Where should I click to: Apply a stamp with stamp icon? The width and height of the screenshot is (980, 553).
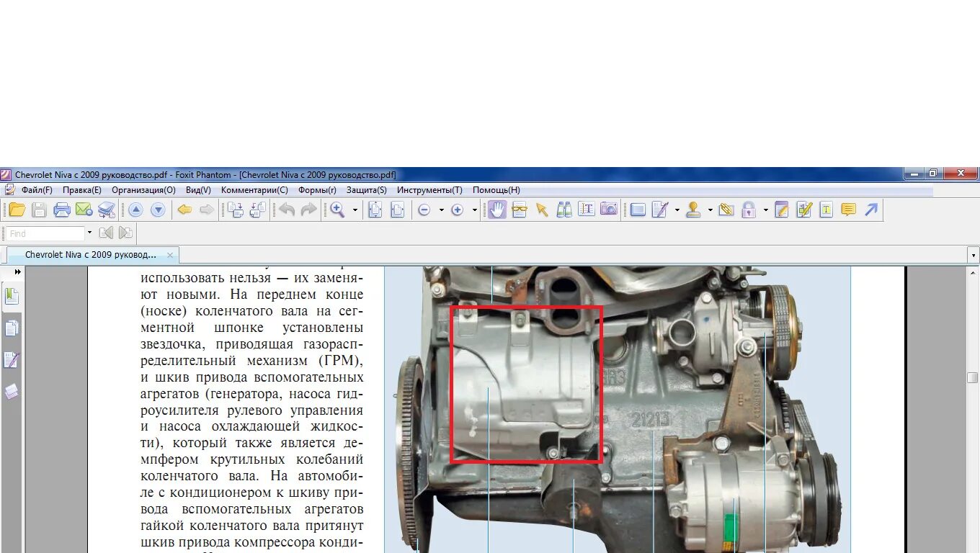(x=693, y=210)
